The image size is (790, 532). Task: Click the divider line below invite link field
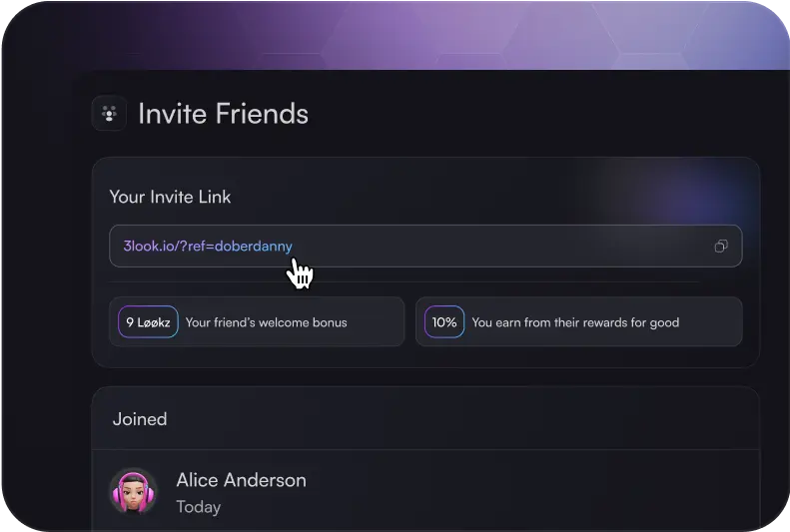coord(404,281)
